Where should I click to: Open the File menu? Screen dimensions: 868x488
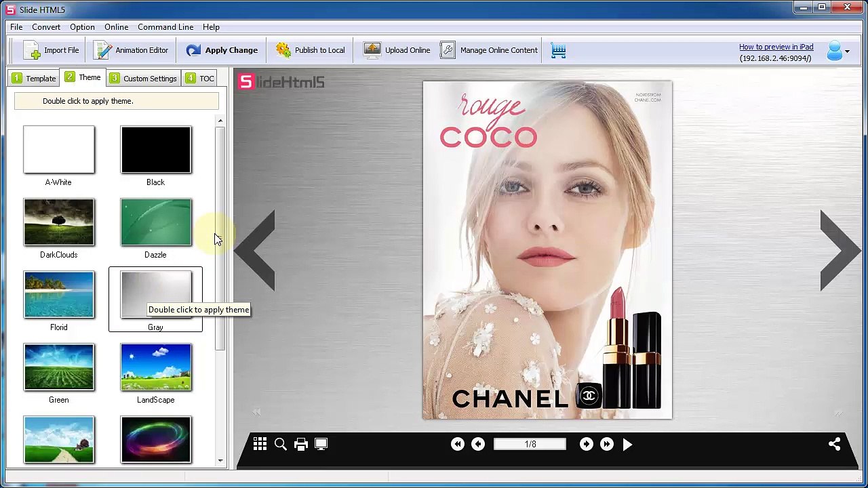[x=16, y=27]
